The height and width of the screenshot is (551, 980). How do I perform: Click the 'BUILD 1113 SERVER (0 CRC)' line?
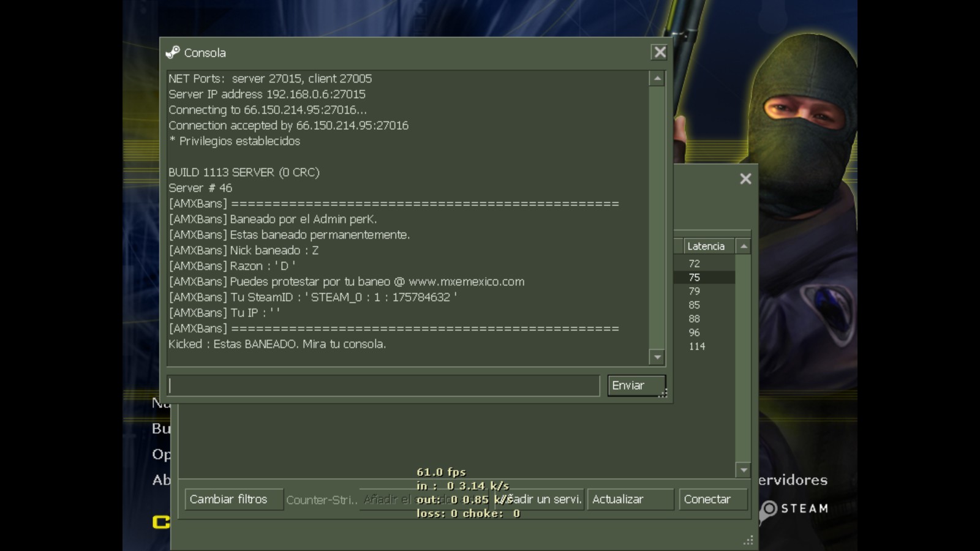[244, 173]
